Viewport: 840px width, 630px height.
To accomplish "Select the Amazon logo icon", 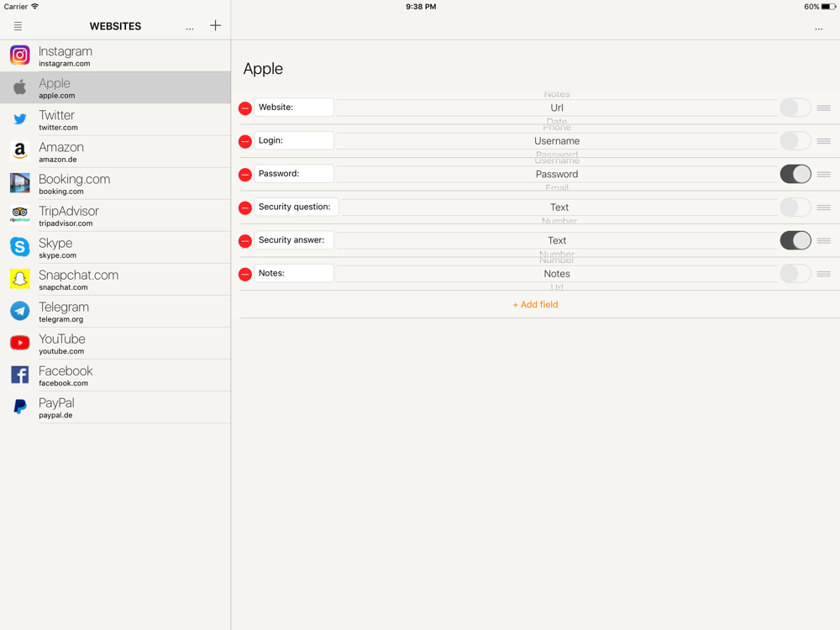I will click(20, 151).
